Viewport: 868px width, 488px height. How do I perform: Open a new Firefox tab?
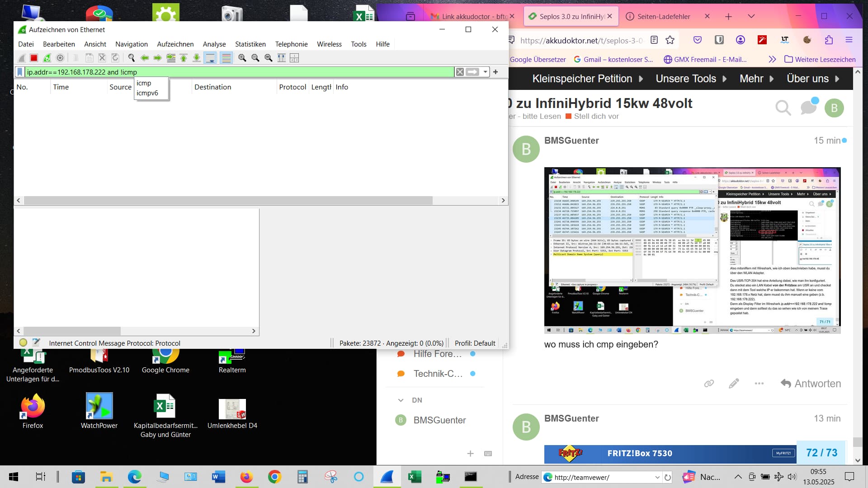coord(728,16)
